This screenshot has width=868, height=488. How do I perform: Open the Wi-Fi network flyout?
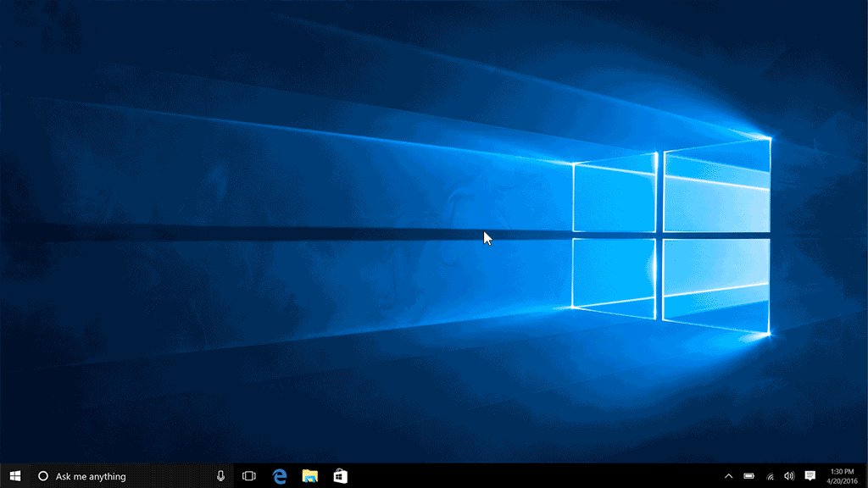770,476
